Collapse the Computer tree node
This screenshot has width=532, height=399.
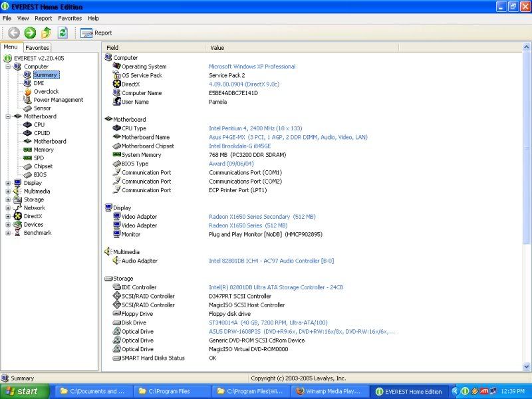pos(8,66)
